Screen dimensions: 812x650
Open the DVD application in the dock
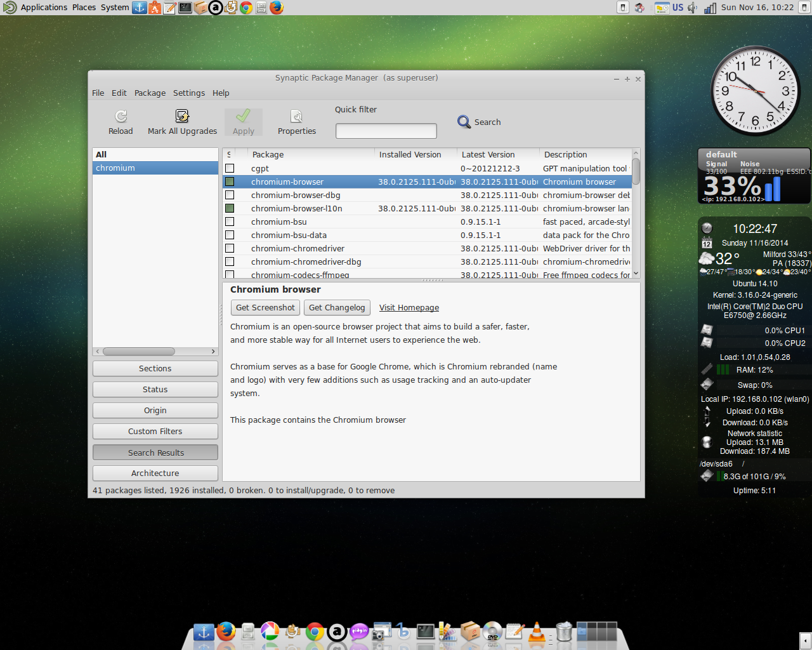pyautogui.click(x=492, y=632)
